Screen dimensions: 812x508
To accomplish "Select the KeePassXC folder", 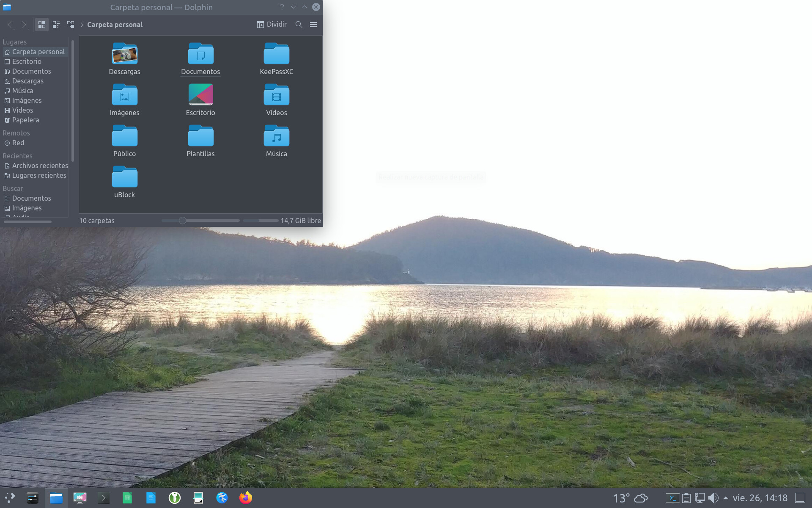I will tap(277, 54).
